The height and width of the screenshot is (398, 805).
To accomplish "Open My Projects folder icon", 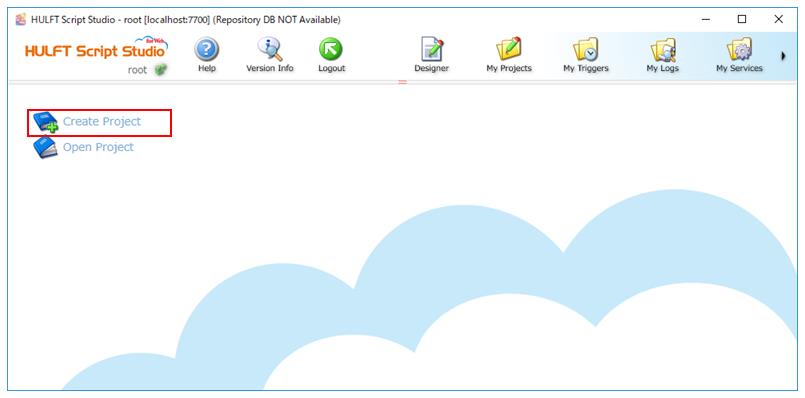I will pos(509,50).
